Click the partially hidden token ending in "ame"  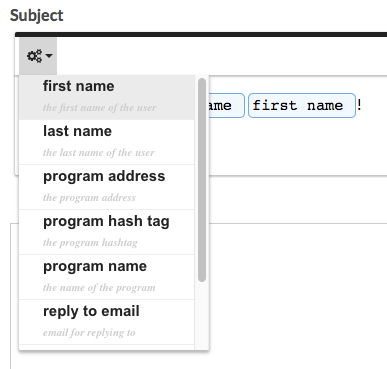pyautogui.click(x=227, y=106)
